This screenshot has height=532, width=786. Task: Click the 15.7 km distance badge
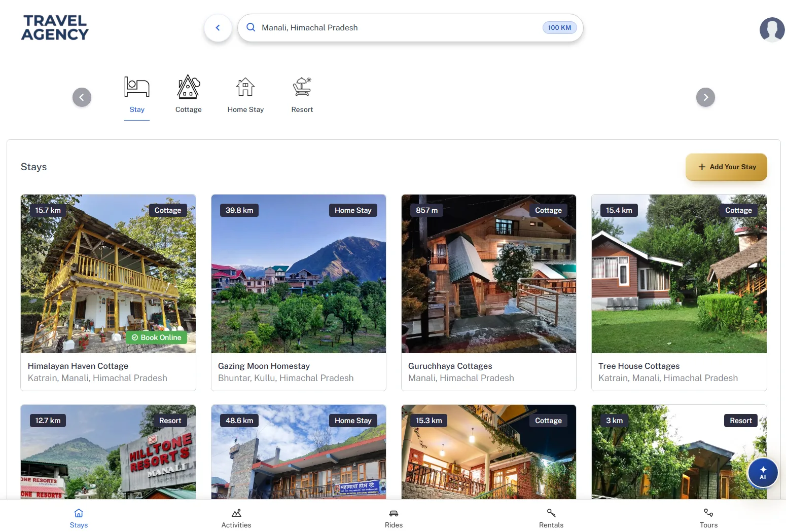48,210
